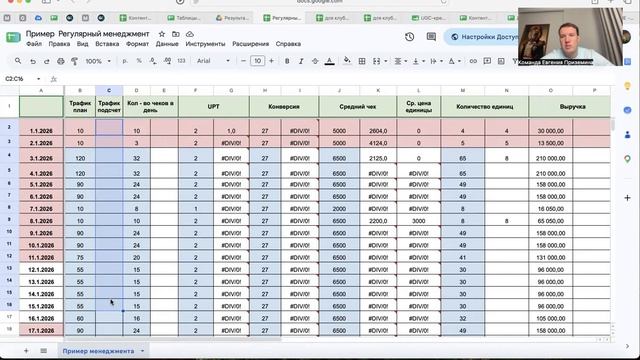
Task: Open sheet tab Пример менеджмента options arrow
Action: 142,351
